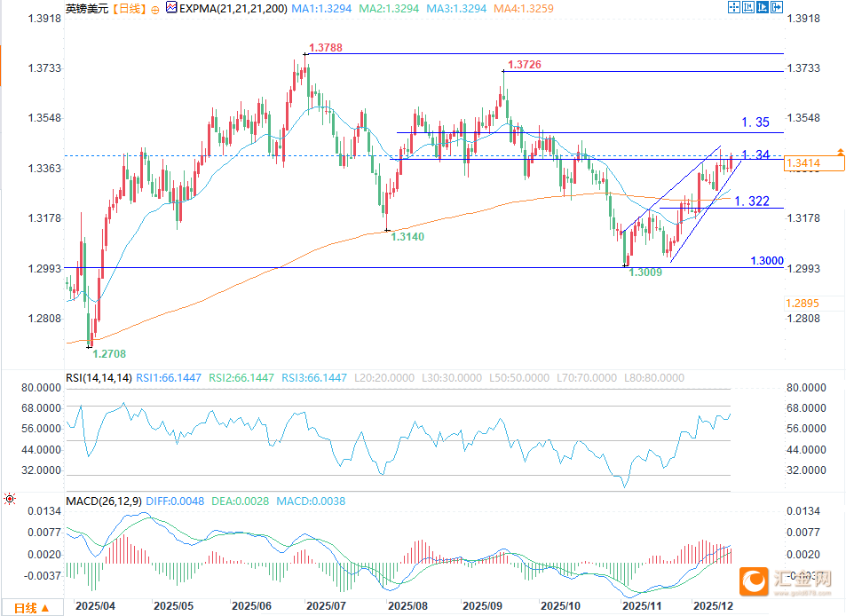Click the RSI3:66.1447 value
846x616 pixels.
(x=314, y=377)
